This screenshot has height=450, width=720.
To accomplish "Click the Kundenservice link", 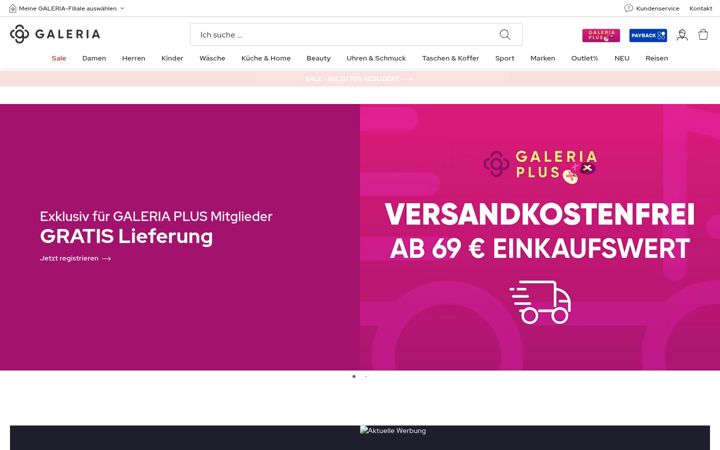I will (x=658, y=8).
